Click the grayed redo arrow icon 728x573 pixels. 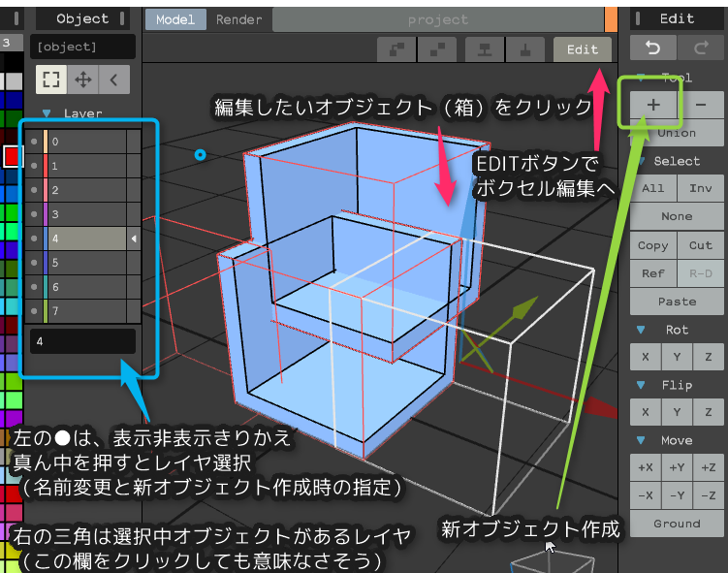pos(701,48)
